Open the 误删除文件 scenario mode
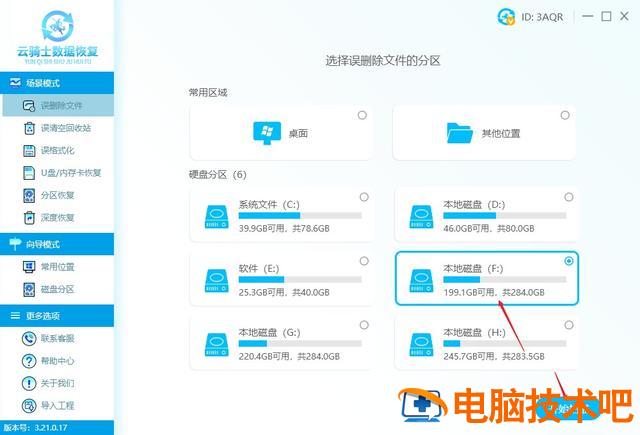The height and width of the screenshot is (435, 640). (58, 105)
